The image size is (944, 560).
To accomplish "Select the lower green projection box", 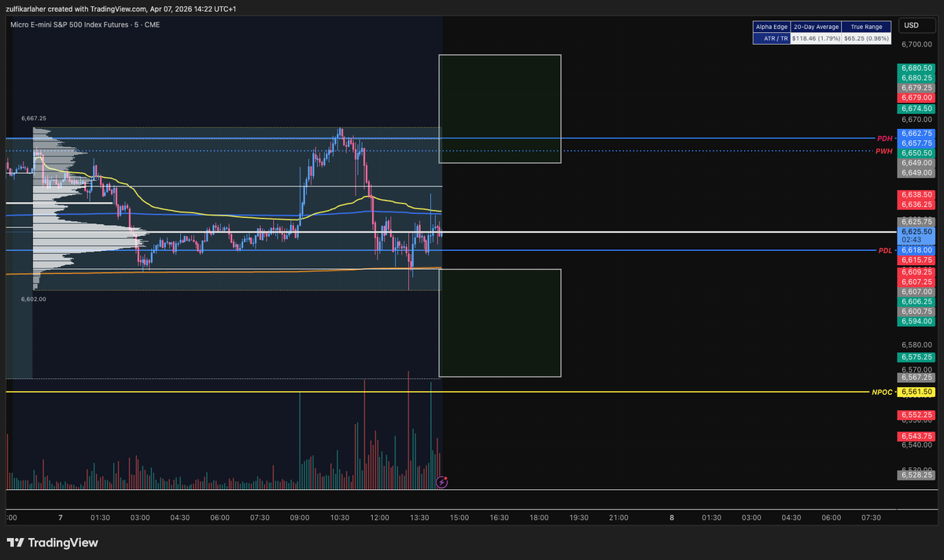I will tap(500, 322).
